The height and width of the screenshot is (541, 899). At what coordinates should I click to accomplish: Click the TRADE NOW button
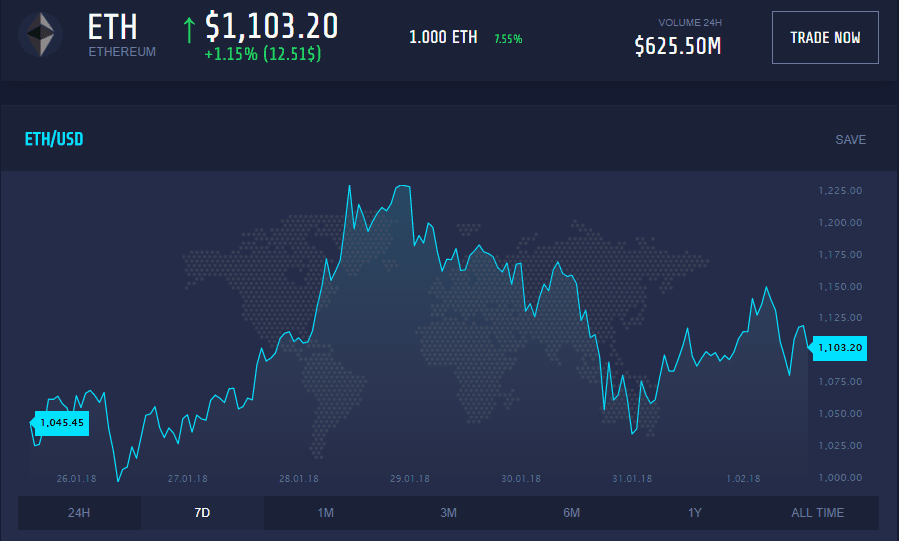[x=825, y=38]
